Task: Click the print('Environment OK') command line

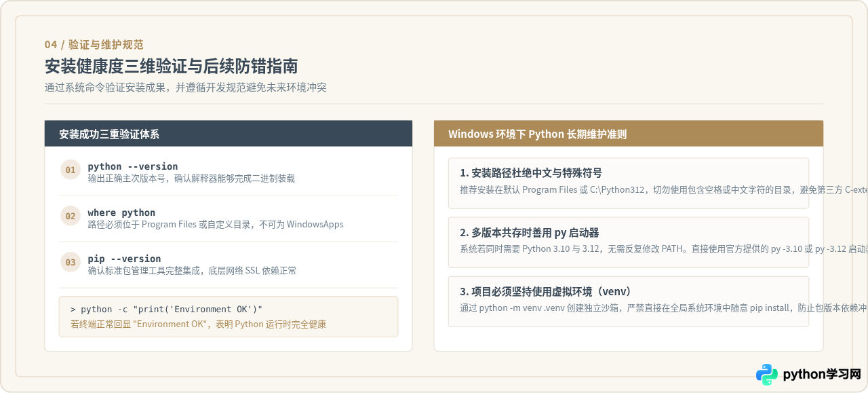Action: [x=166, y=309]
